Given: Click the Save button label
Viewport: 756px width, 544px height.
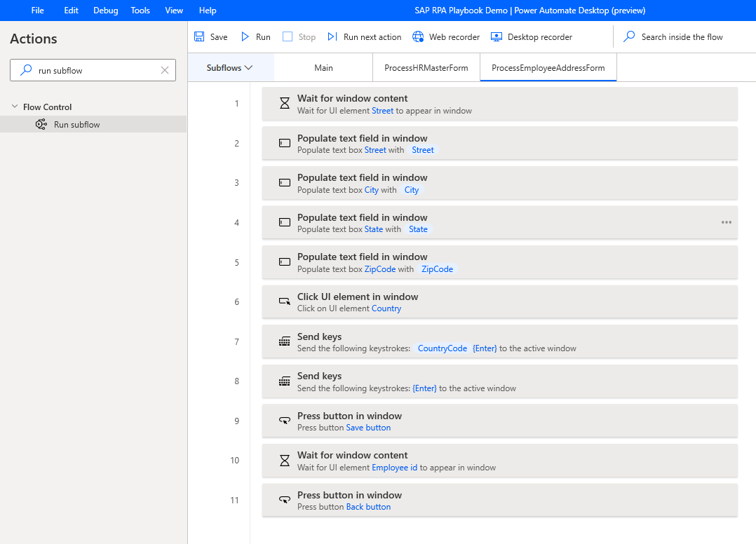Looking at the screenshot, I should tap(219, 37).
